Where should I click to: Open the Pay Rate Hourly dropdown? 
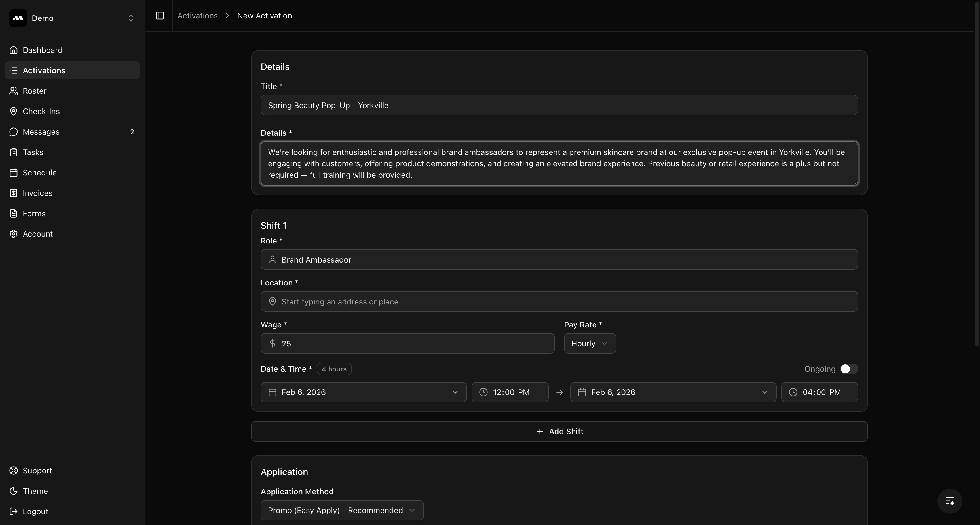(x=590, y=343)
